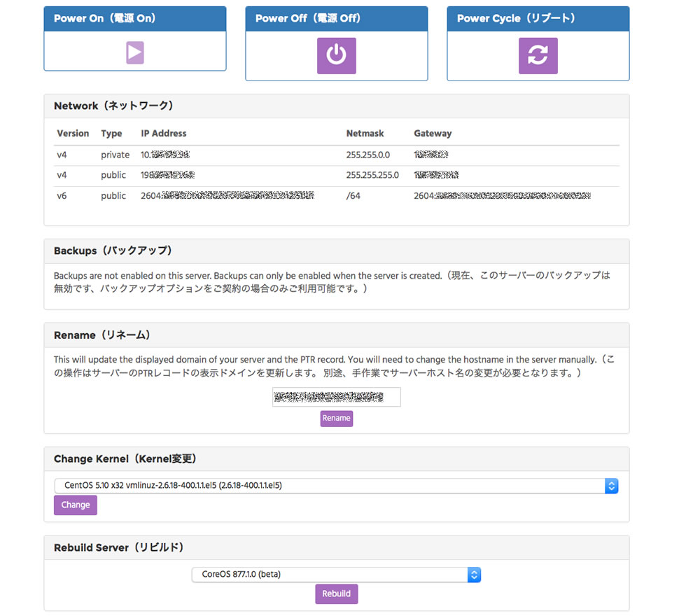The height and width of the screenshot is (616, 679).
Task: Click the netmask value 255.255.255.0
Action: (372, 175)
